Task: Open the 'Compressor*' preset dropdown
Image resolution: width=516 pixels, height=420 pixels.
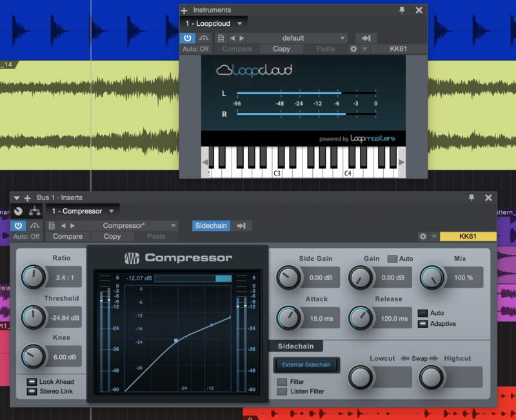Action: [x=128, y=226]
